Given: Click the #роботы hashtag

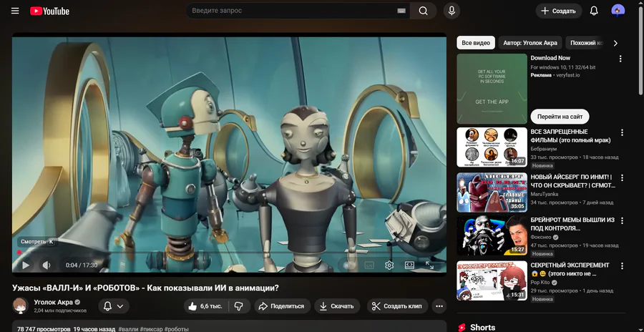Looking at the screenshot, I should pos(177,329).
